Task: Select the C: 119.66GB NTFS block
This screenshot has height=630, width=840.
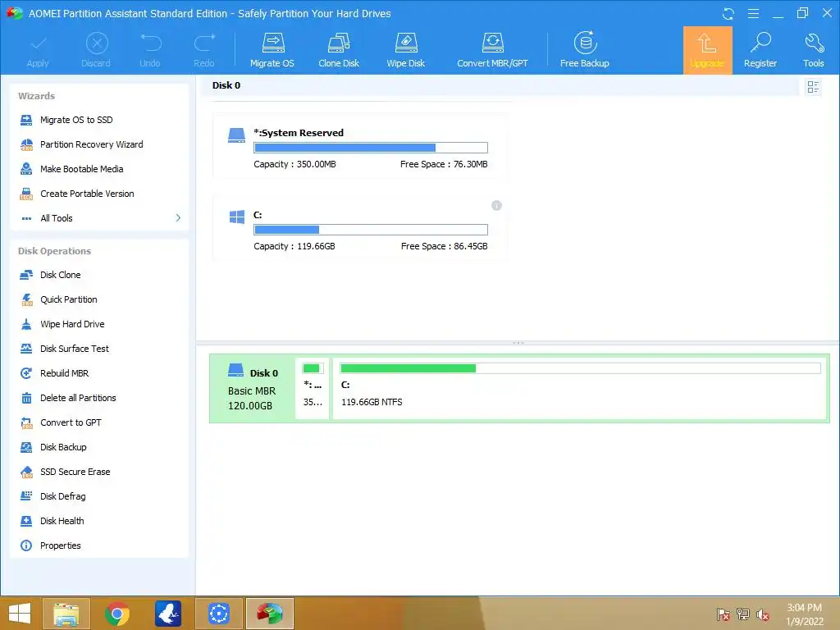Action: [x=580, y=388]
